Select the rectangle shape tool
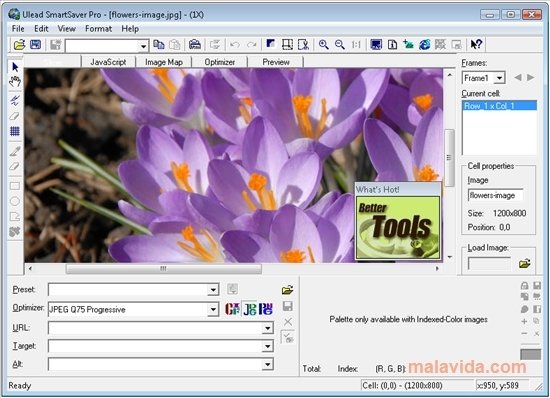 click(15, 186)
